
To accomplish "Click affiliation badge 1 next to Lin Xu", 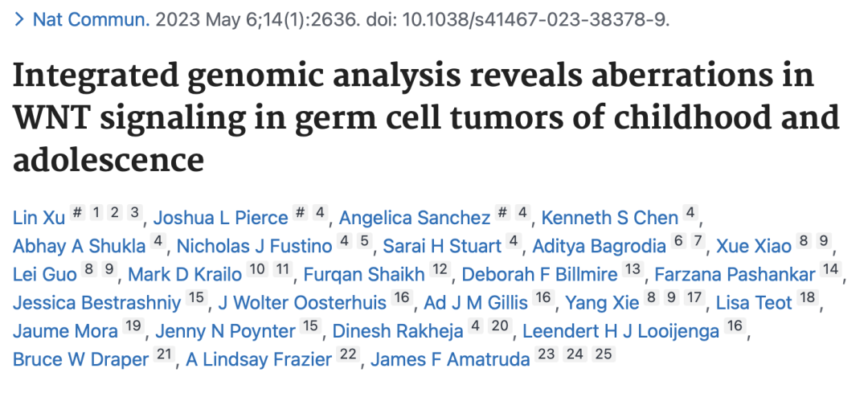I will [96, 213].
